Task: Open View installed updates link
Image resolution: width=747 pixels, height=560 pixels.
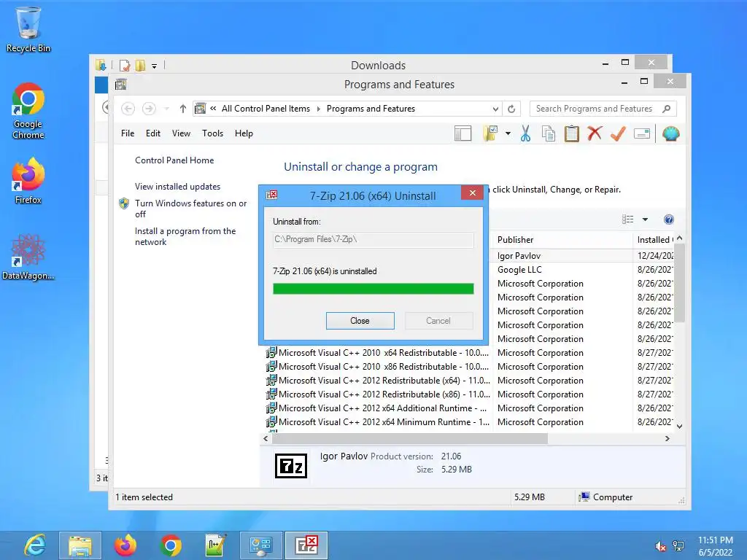Action: [177, 187]
